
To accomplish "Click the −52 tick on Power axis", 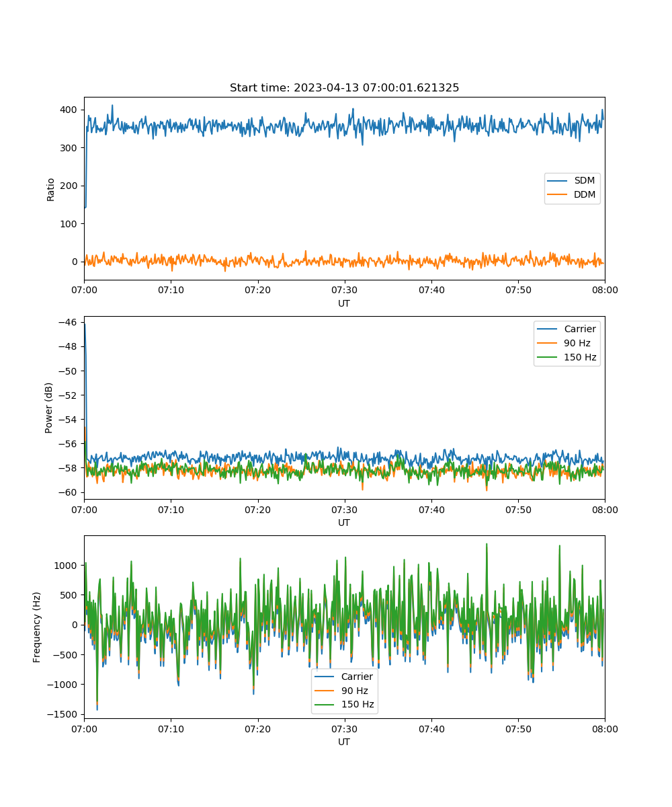I will 68,395.
